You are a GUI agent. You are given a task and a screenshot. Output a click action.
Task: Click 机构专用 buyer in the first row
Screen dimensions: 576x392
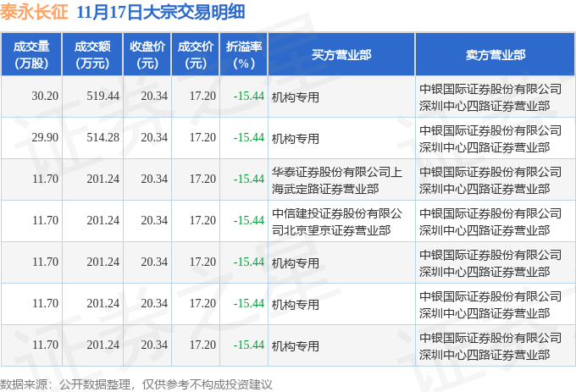[296, 97]
